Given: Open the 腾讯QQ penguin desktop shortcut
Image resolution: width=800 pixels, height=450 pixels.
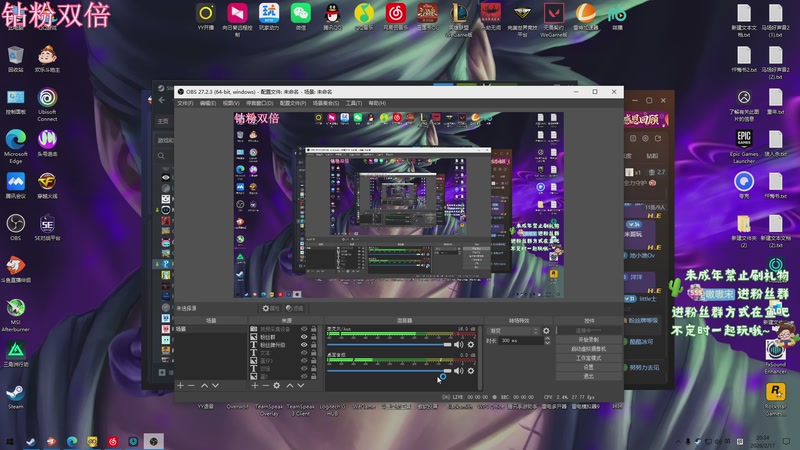Looking at the screenshot, I should tap(332, 16).
